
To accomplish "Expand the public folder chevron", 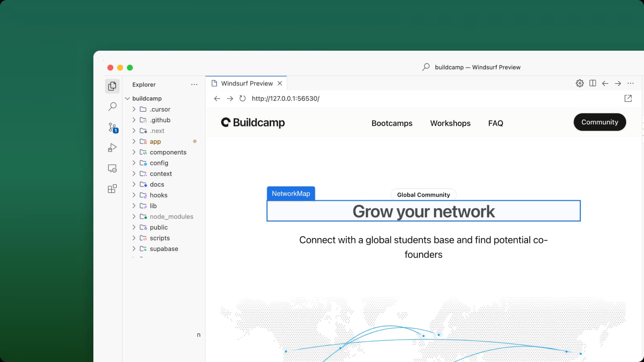I will click(x=134, y=227).
